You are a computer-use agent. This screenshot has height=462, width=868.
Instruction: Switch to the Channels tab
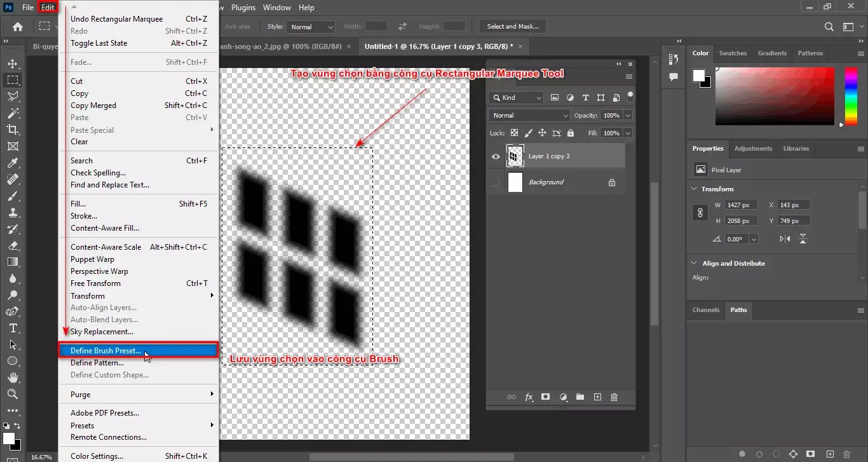click(x=705, y=310)
